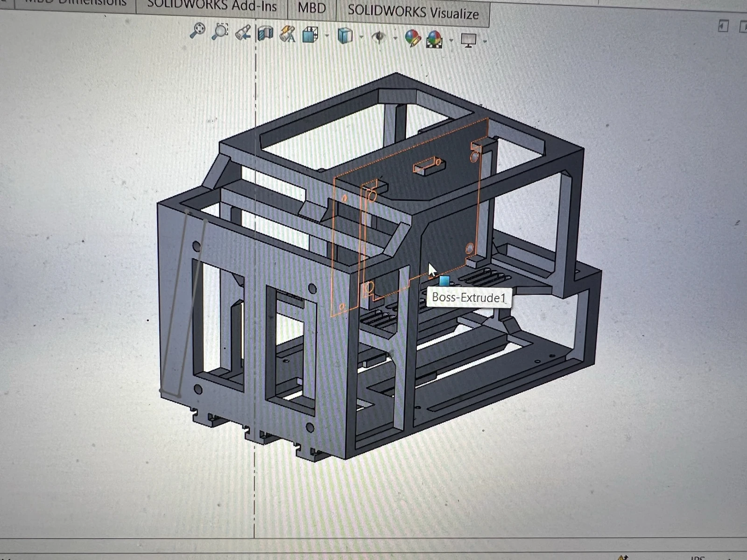
Task: Select the Zoom to Area tool
Action: [x=220, y=31]
